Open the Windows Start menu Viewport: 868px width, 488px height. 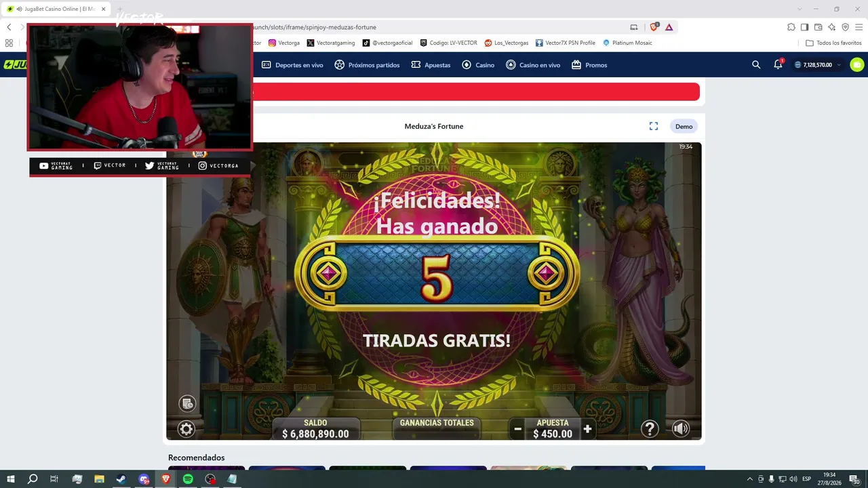coord(11,479)
